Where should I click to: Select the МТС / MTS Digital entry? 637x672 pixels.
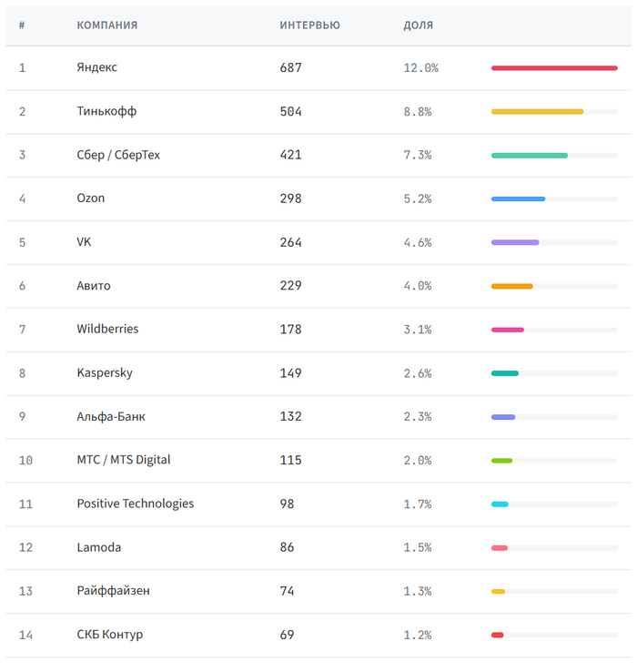point(124,460)
